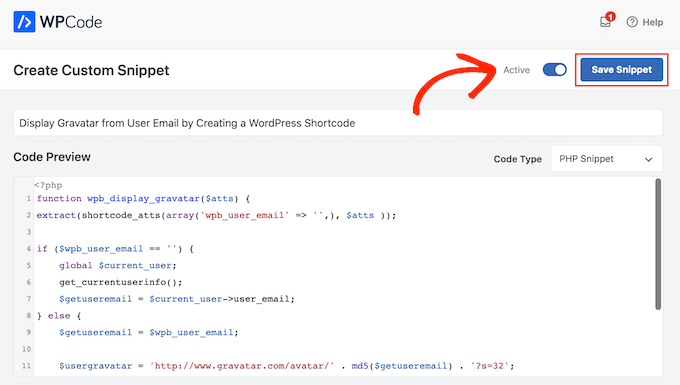
Task: Click the 'Code Type' label
Action: click(x=517, y=159)
